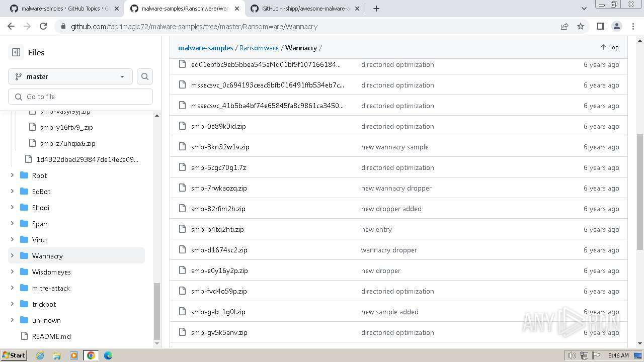The width and height of the screenshot is (644, 362).
Task: Open Chrome three-dot menu
Action: (x=633, y=27)
